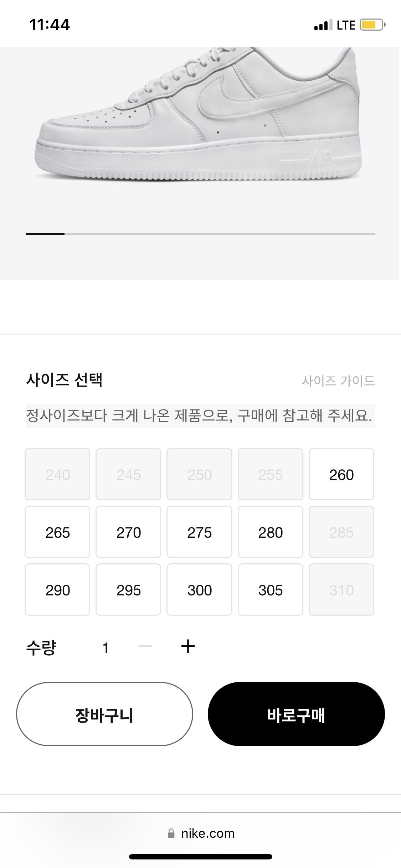Screen dimensions: 401x868
Task: Choose size 270 option
Action: click(x=128, y=532)
